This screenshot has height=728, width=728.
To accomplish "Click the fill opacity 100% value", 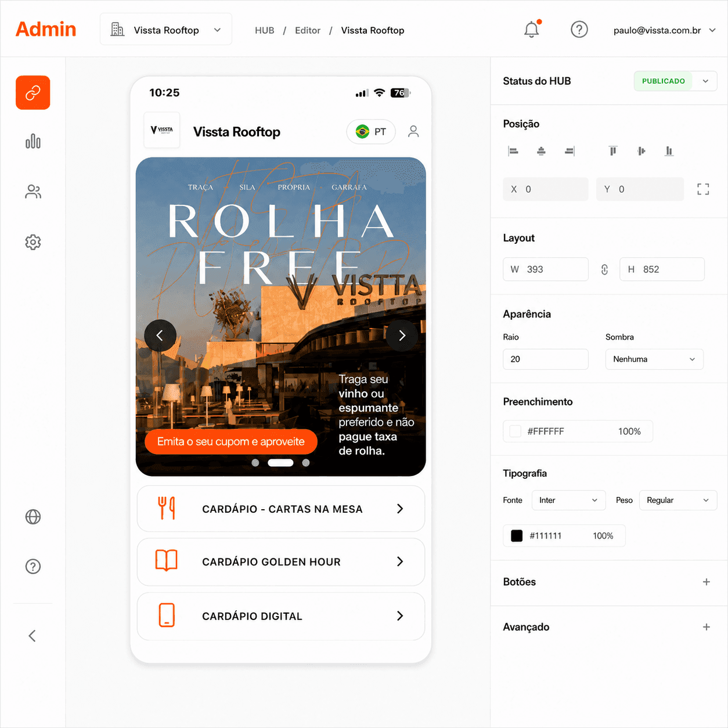I will (x=629, y=431).
